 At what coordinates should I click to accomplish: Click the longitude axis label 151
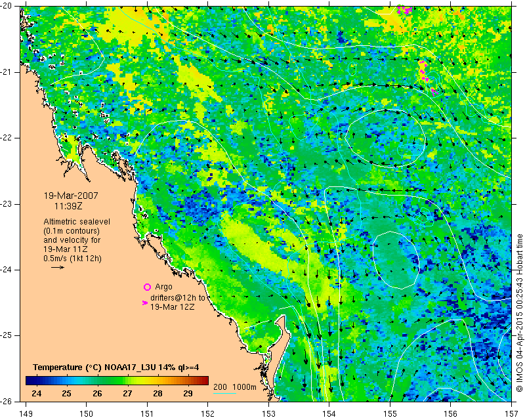147,413
